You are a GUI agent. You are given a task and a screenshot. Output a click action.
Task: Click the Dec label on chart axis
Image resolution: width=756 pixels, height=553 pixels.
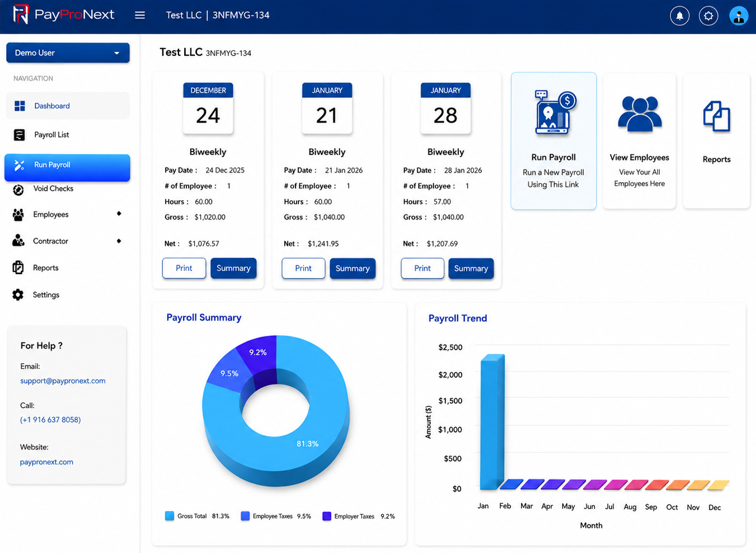[715, 508]
